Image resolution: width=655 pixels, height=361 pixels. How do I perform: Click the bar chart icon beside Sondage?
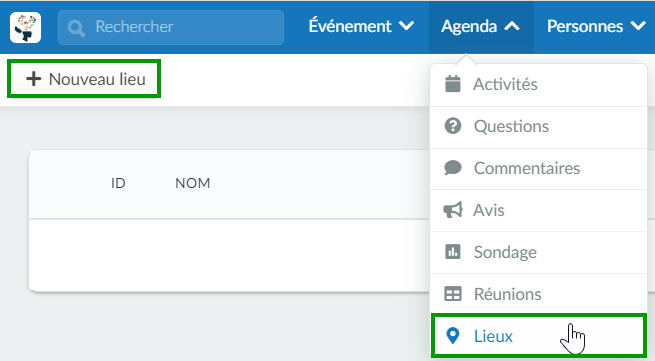point(453,252)
